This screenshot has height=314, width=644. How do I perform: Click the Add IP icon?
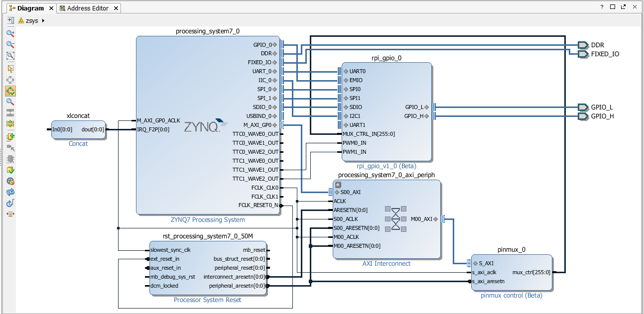(x=10, y=137)
